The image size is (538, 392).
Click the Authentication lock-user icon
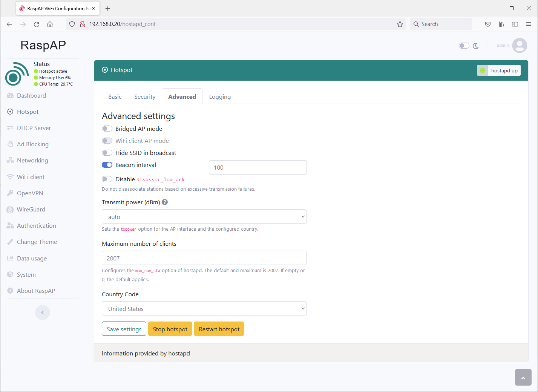click(x=10, y=226)
